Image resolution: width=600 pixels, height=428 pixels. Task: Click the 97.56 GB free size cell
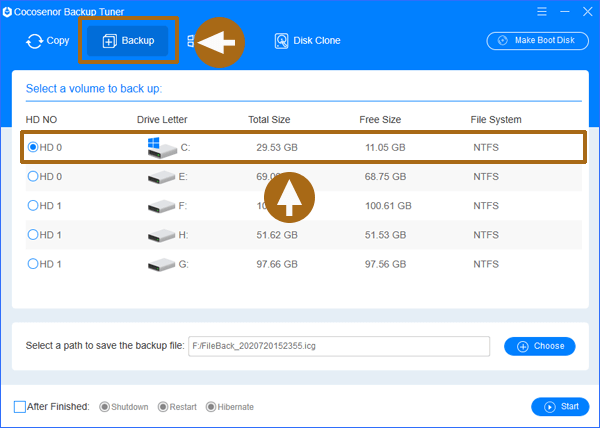point(385,264)
